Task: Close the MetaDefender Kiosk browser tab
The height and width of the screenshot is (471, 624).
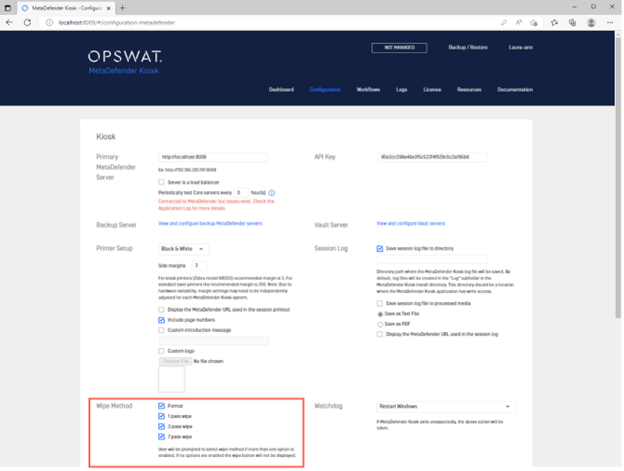Action: (109, 8)
